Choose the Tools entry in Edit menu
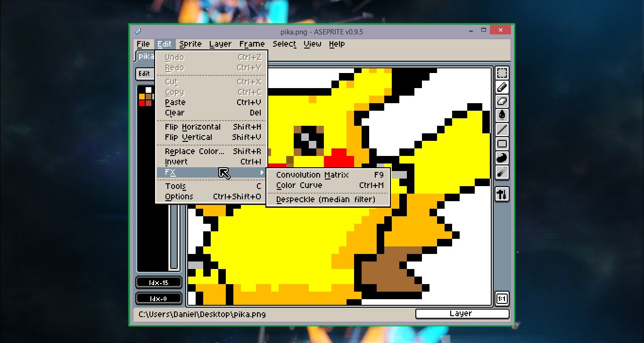Image resolution: width=644 pixels, height=343 pixels. click(x=212, y=186)
